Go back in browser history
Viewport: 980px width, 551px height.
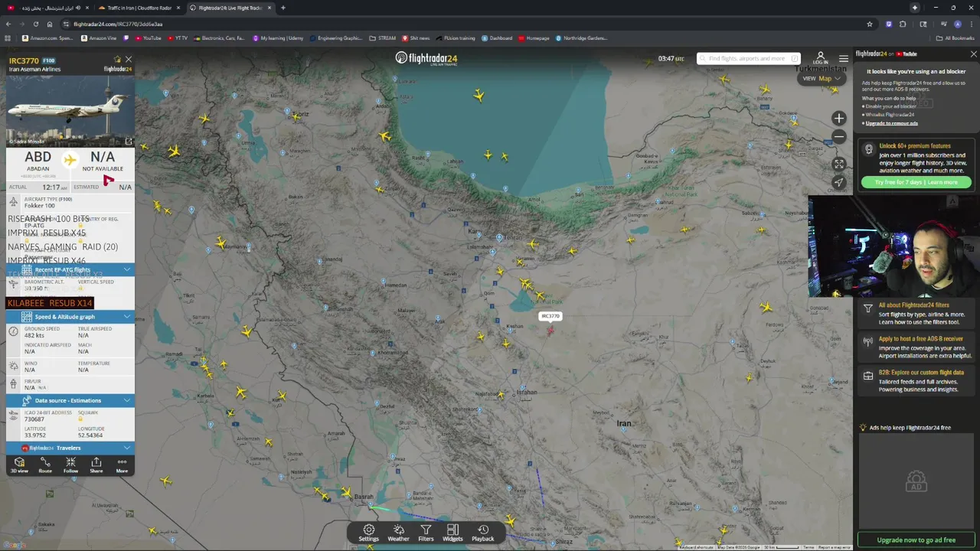point(8,24)
